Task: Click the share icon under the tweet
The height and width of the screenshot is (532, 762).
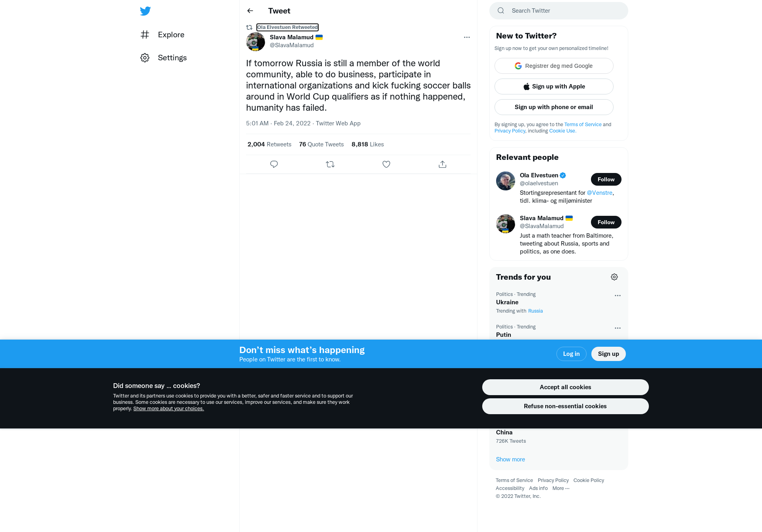Action: pos(443,164)
